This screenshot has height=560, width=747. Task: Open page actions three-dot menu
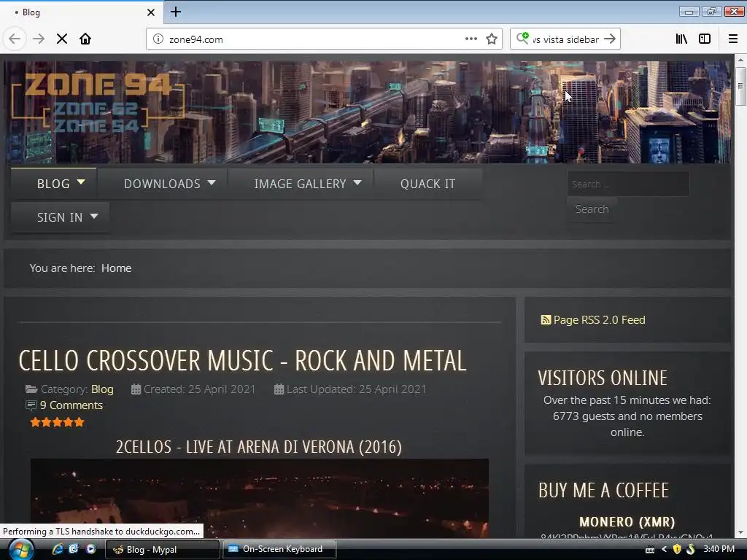pos(471,39)
